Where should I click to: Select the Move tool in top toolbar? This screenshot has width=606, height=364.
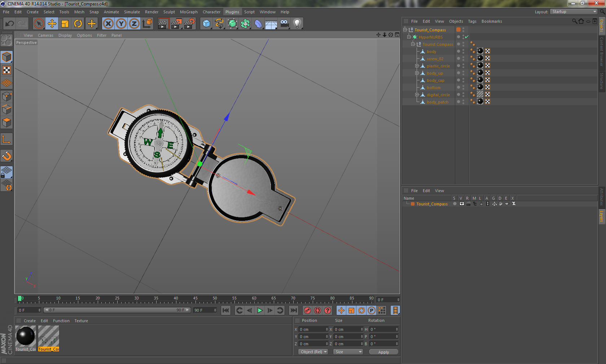[x=52, y=24]
